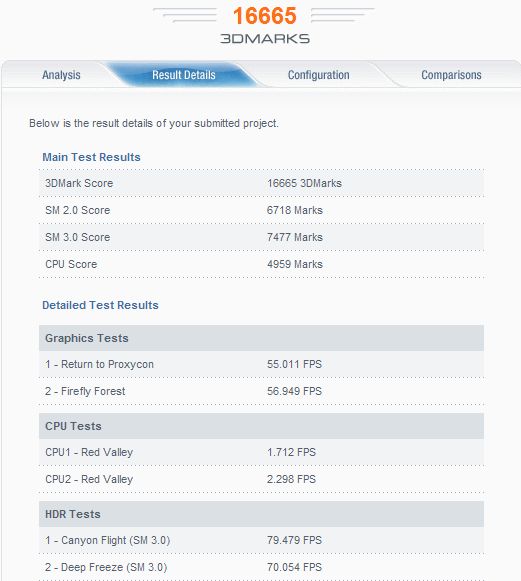Image resolution: width=521 pixels, height=581 pixels.
Task: Click the 'Below is the result details' sentence
Action: coord(154,123)
